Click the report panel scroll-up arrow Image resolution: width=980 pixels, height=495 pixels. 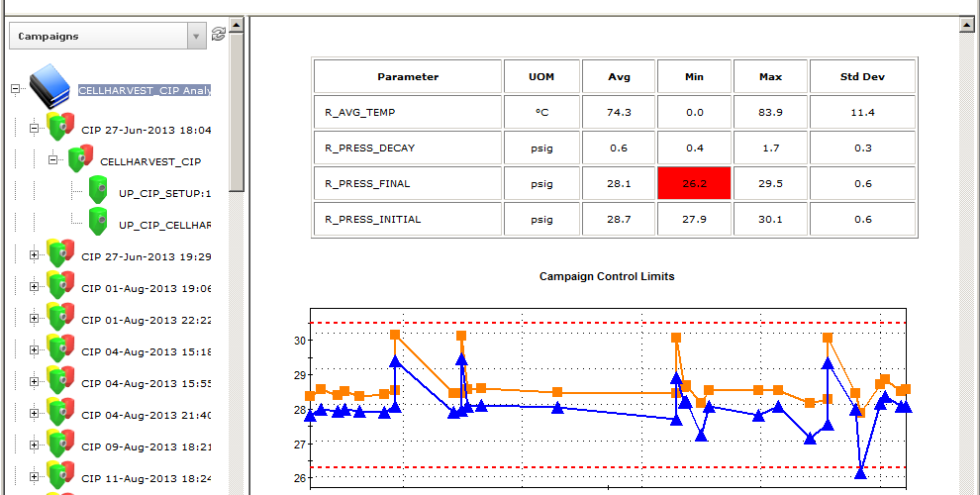tap(966, 25)
